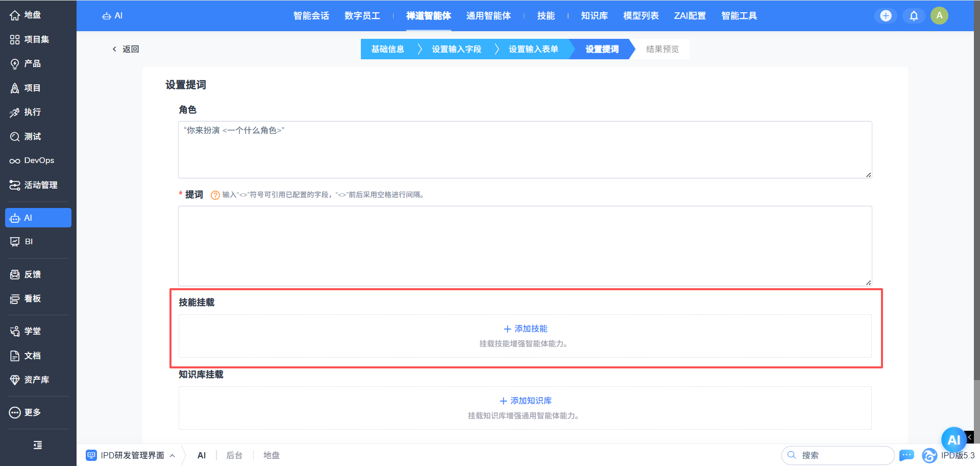The width and height of the screenshot is (980, 466).
Task: Click 添加知识库 link
Action: click(526, 401)
